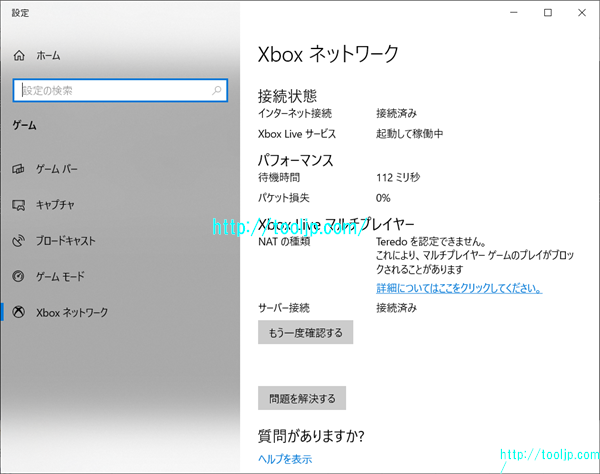The height and width of the screenshot is (474, 600).
Task: Close the 設定 window
Action: tap(582, 13)
